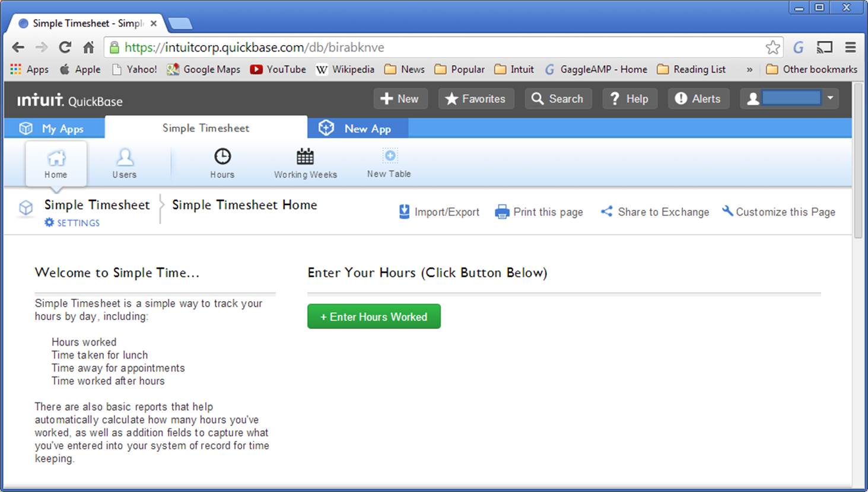This screenshot has height=492, width=868.
Task: Open a new browser tab
Action: coord(180,24)
